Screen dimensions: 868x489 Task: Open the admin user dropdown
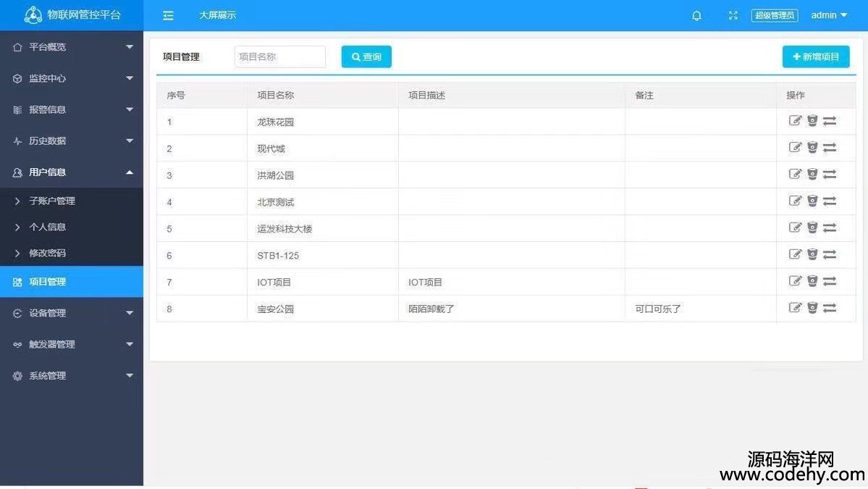(x=828, y=15)
